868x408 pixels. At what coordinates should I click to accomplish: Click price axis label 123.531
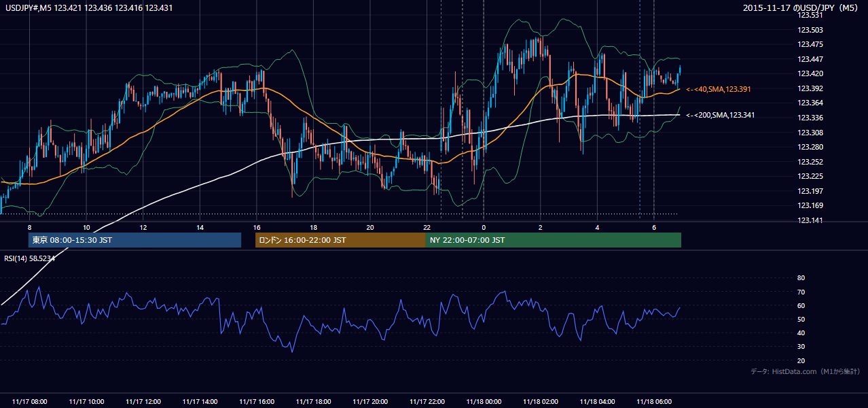[x=810, y=15]
